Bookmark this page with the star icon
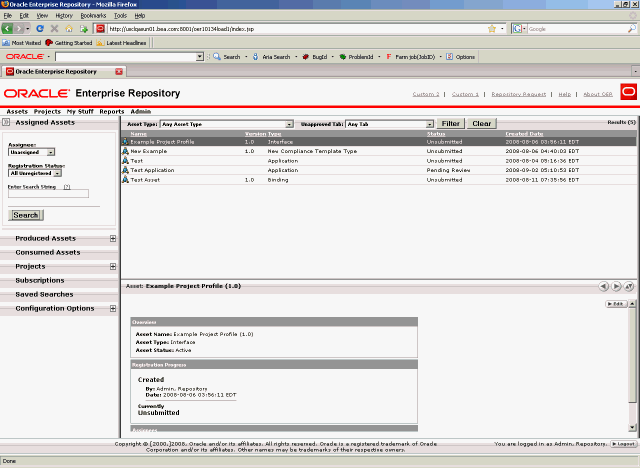The height and width of the screenshot is (468, 640). (492, 29)
